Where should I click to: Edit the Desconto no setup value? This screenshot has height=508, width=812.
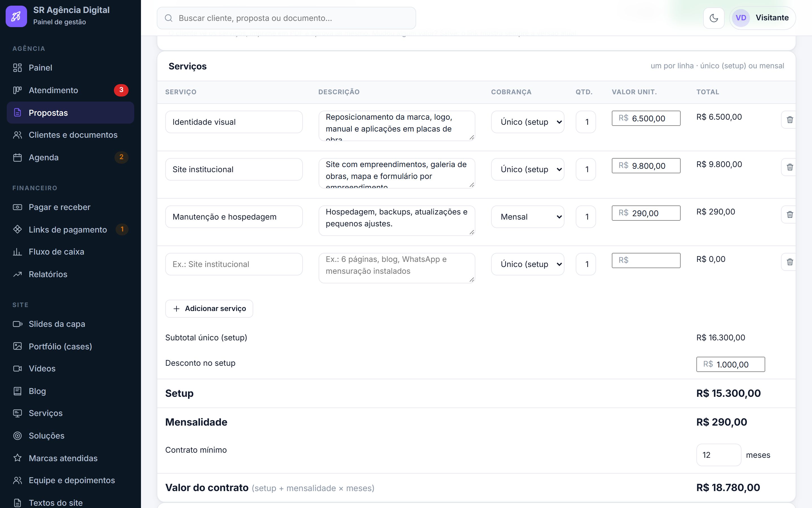[731, 364]
